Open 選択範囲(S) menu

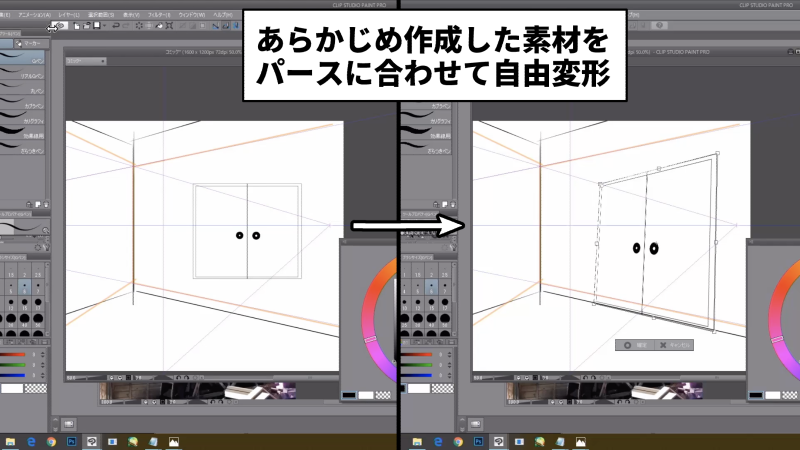(101, 15)
